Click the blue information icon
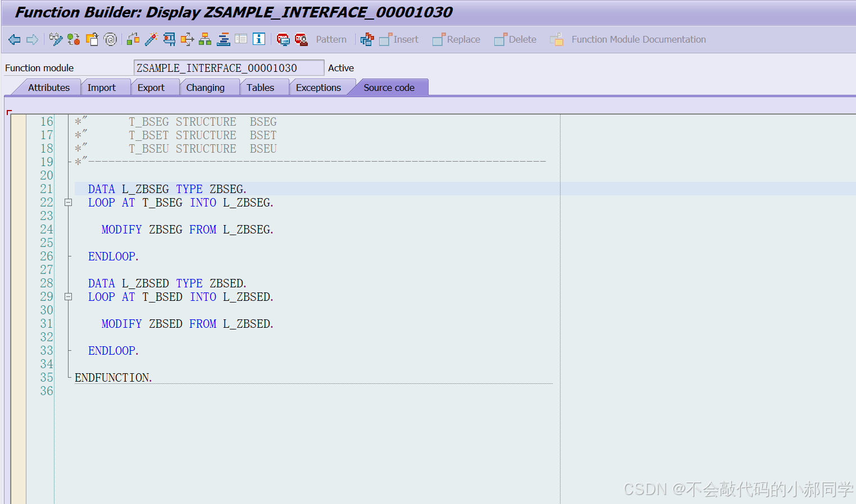856x504 pixels. (x=259, y=39)
